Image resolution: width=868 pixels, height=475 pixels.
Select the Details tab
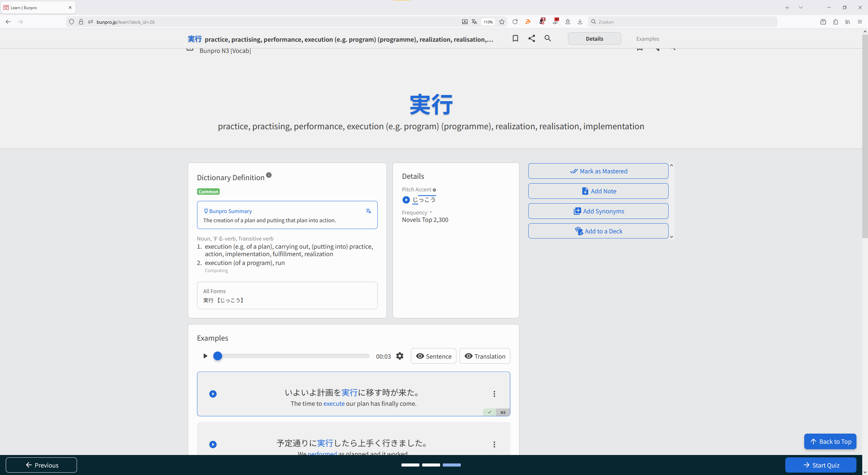click(594, 39)
